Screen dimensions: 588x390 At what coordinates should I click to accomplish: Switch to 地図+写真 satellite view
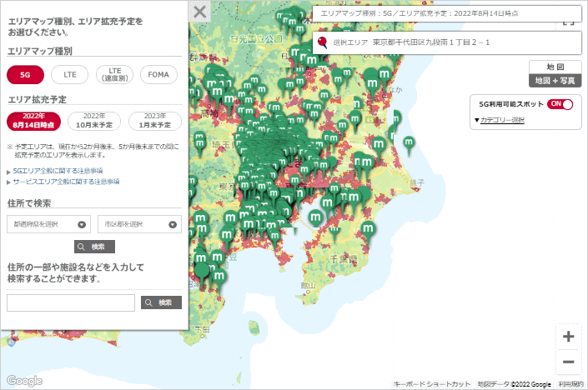(555, 81)
